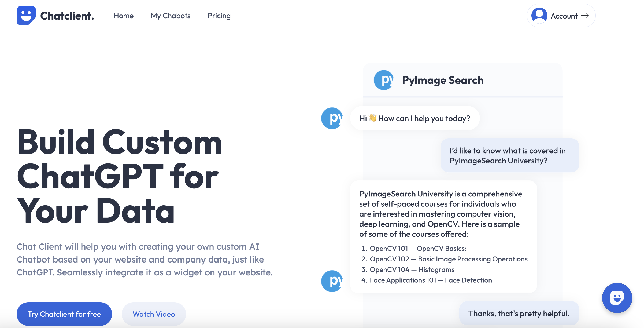The image size is (644, 328).
Task: Click the Chatclient smiley logo icon
Action: (27, 16)
